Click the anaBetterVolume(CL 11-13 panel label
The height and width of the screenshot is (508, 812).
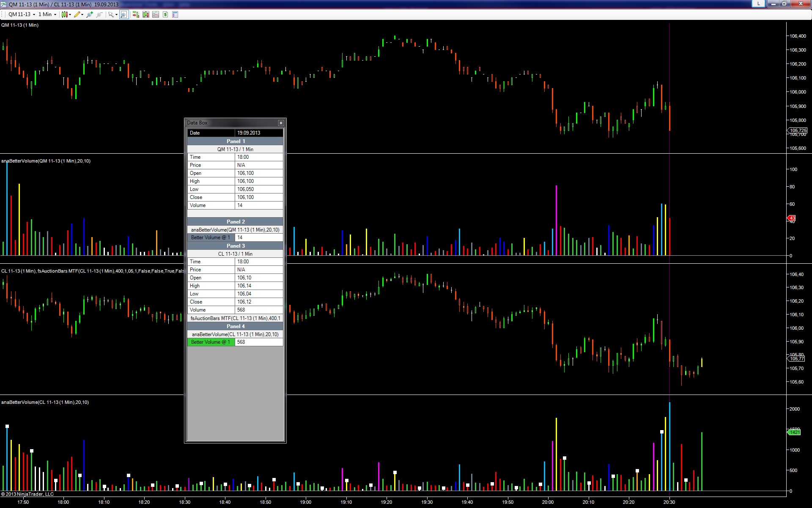45,402
